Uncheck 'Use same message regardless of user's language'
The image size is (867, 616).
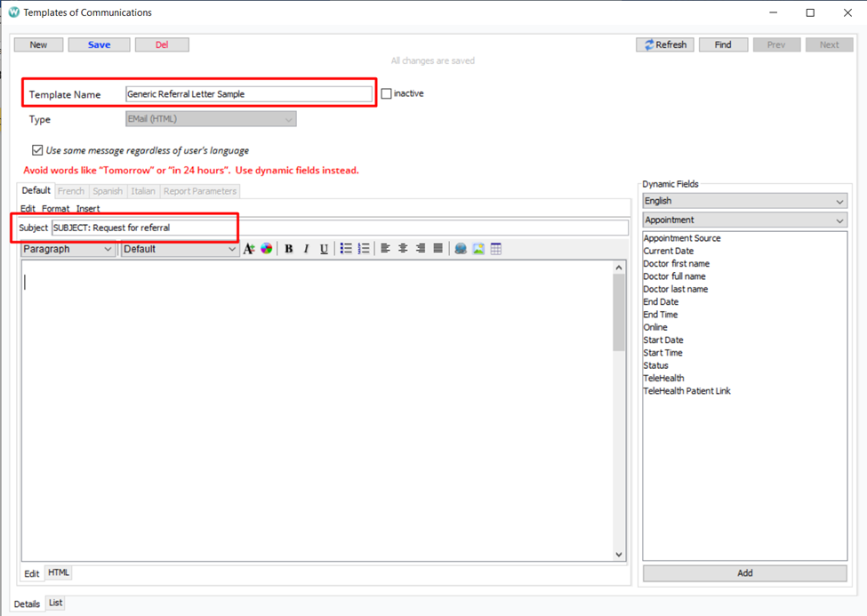37,150
